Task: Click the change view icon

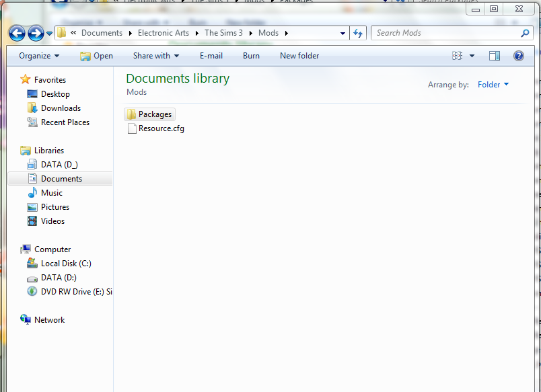Action: (x=458, y=56)
